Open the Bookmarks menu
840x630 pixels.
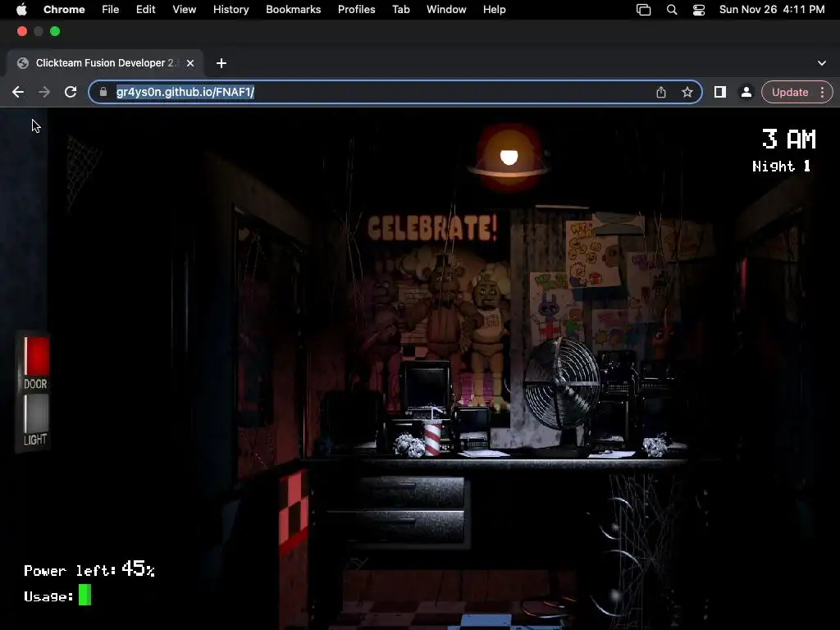pos(294,10)
